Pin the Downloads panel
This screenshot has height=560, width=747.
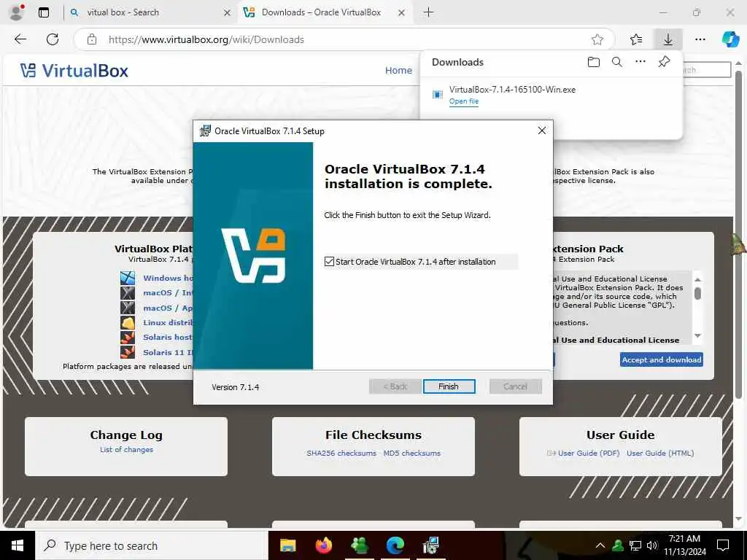click(x=664, y=61)
